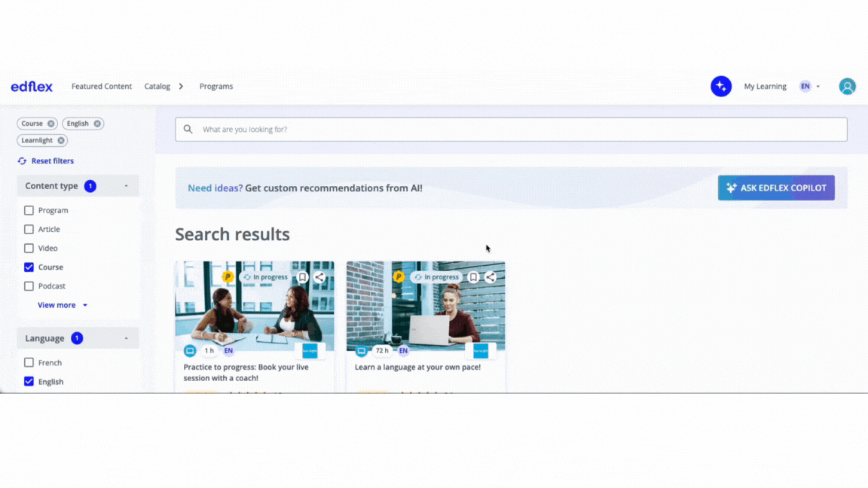This screenshot has width=868, height=488.
Task: Click the 72 h duration label
Action: pos(382,350)
